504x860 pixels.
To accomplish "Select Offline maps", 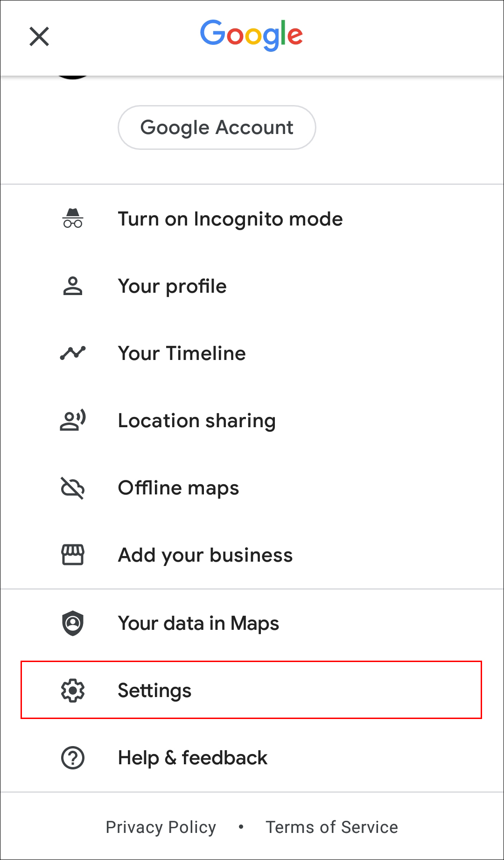I will coord(178,488).
